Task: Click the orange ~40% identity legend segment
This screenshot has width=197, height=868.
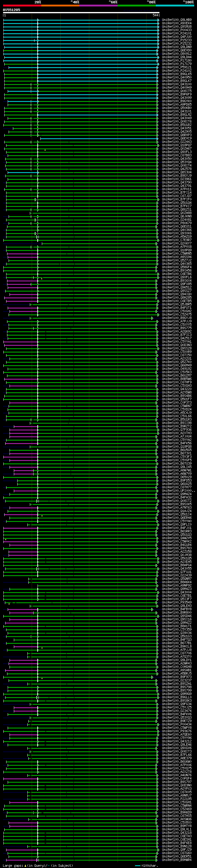Action: (x=60, y=6)
